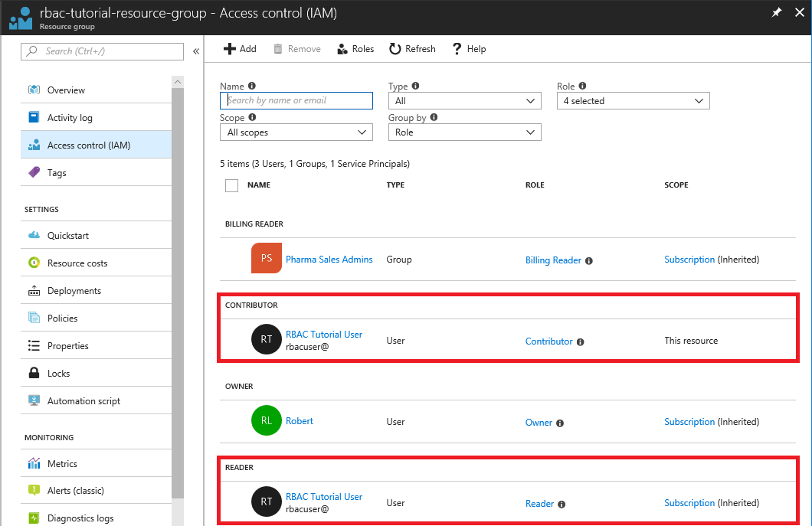Expand the Scope dropdown showing All scopes
The height and width of the screenshot is (526, 812).
click(296, 132)
